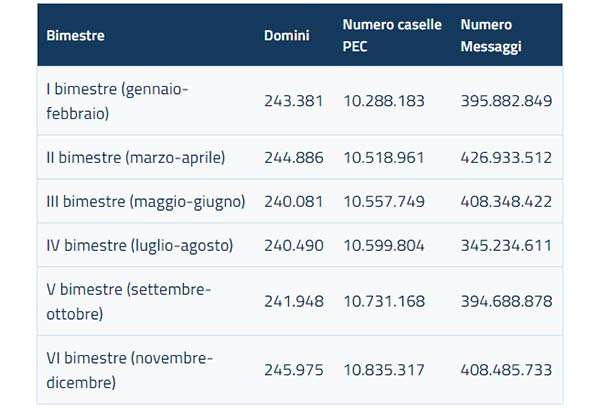Select the III bimestre (maggio-giugno) label
600x410 pixels.
coord(145,201)
